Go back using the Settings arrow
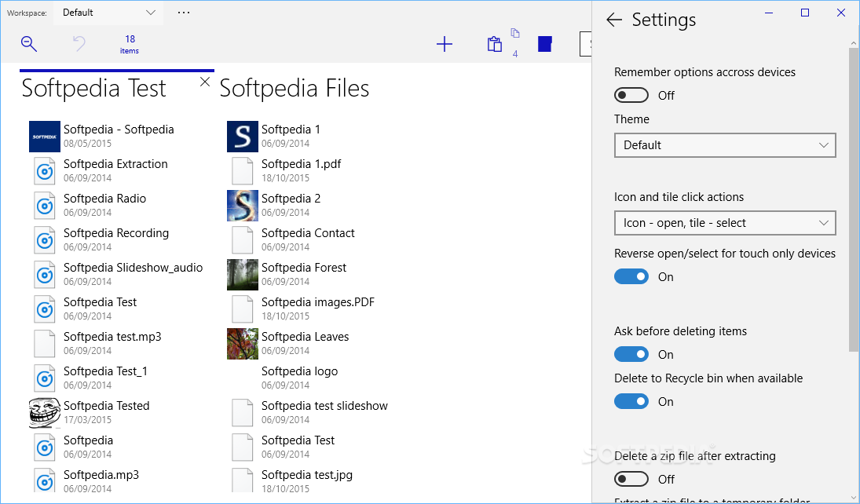Viewport: 860px width, 504px height. pyautogui.click(x=614, y=20)
